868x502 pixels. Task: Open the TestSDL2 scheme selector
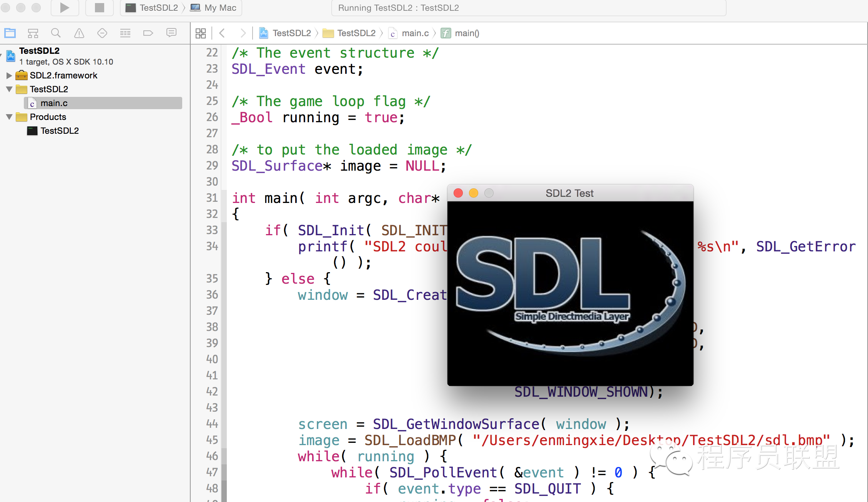pos(153,8)
